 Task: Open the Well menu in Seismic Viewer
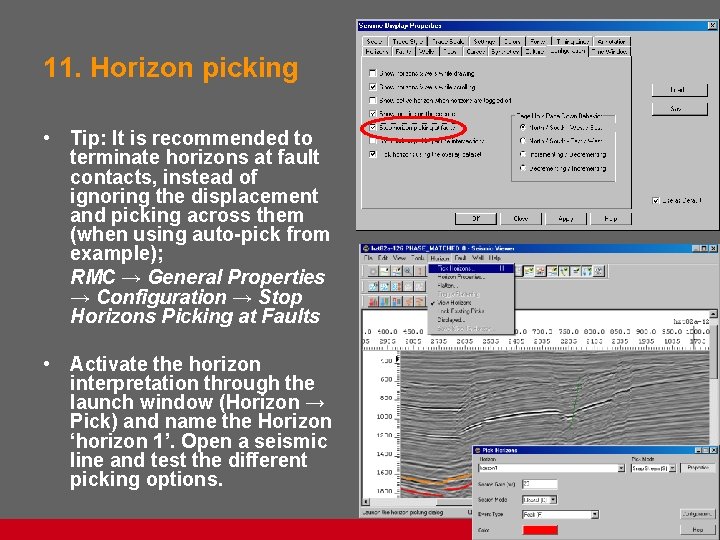[x=478, y=258]
